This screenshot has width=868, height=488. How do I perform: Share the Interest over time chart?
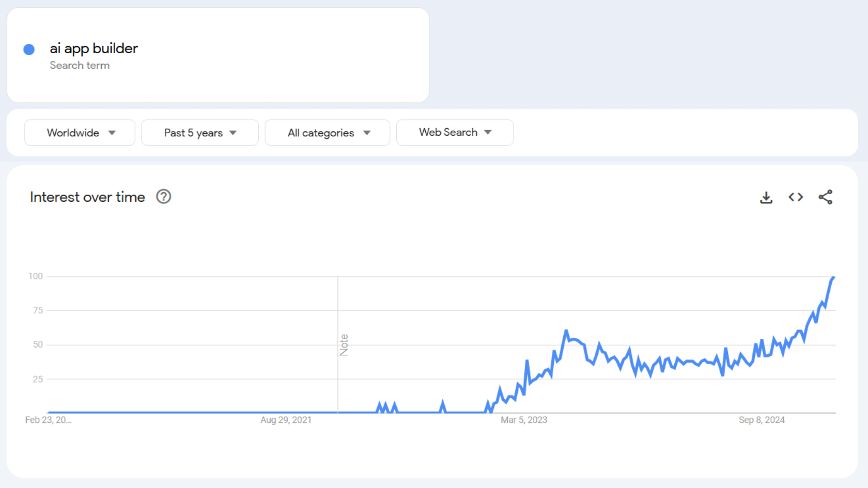click(x=826, y=197)
